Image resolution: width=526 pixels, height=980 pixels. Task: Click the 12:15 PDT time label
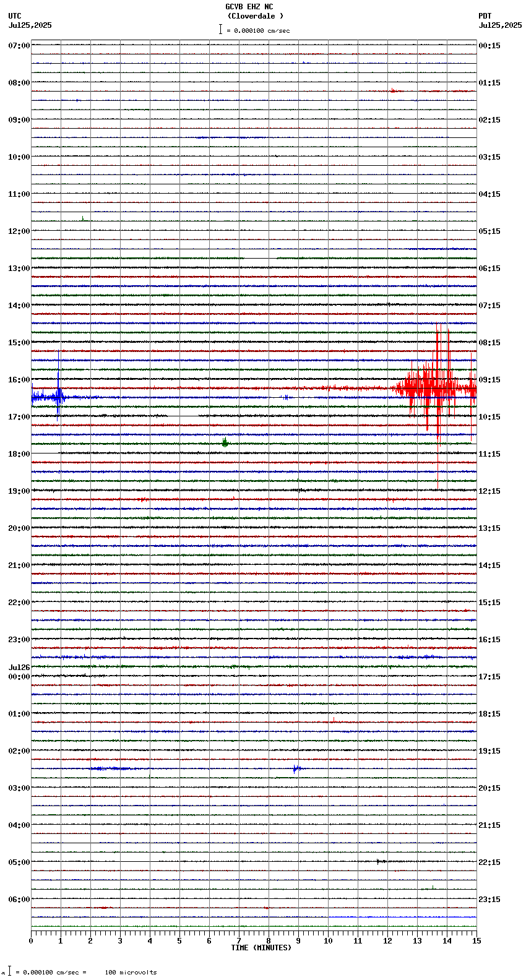[489, 491]
